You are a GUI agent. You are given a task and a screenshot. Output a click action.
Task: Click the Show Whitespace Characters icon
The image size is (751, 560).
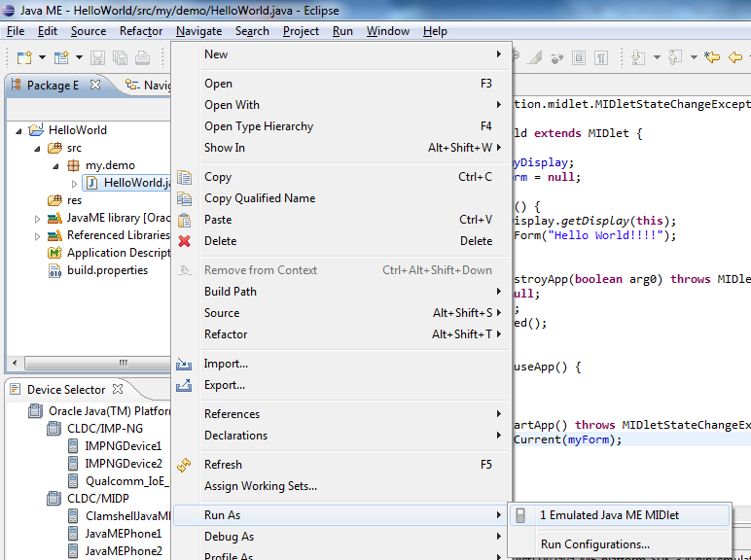tap(601, 58)
